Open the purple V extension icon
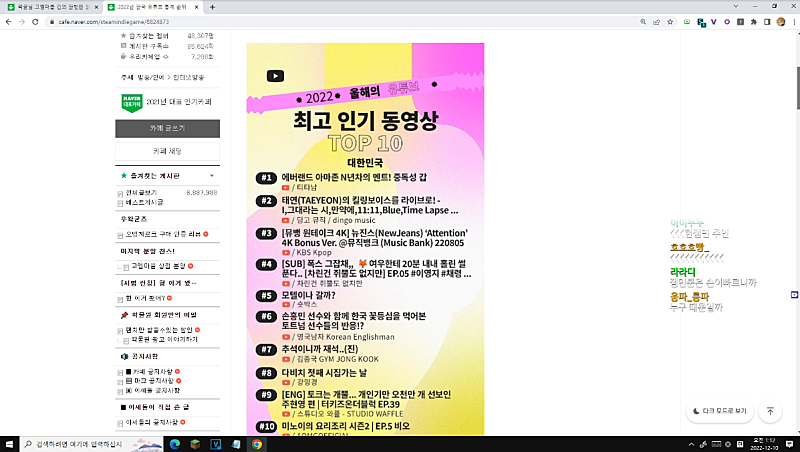The image size is (800, 452). pyautogui.click(x=714, y=22)
